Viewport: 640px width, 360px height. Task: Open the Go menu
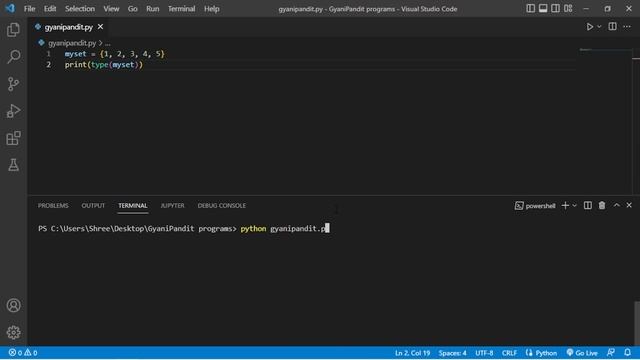(x=132, y=9)
